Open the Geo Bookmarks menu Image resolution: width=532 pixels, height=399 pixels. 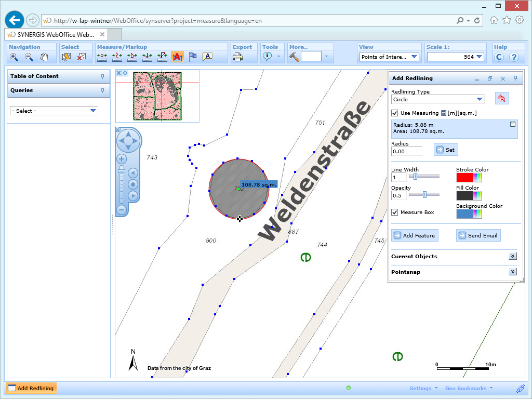coord(467,388)
